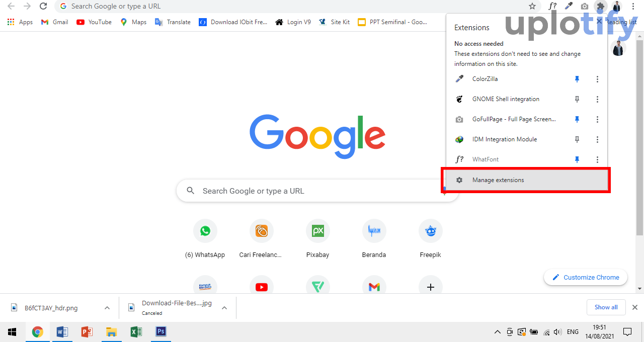The image size is (644, 342).
Task: Open downloaded file B6fCT3AY_hdr.png
Action: point(50,308)
